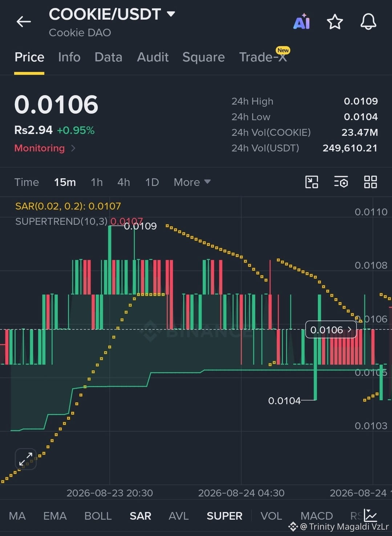
Task: Tap the 0.0109 high marker on chart
Action: tap(140, 226)
